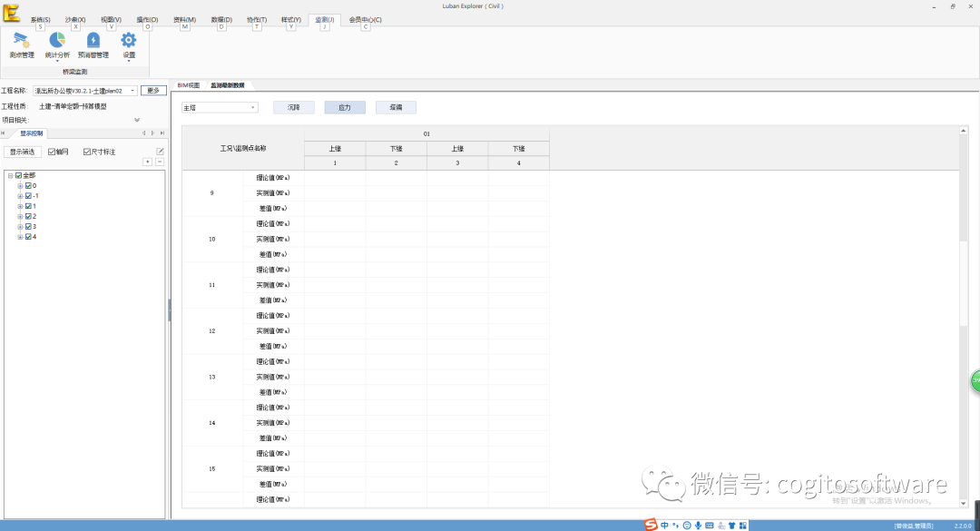Click the minus collapse-all button above tree

(160, 162)
